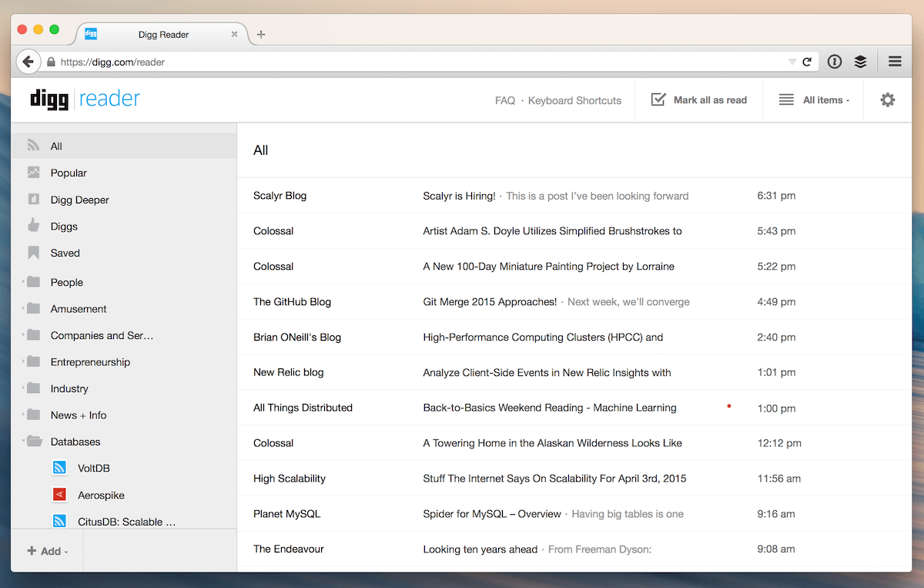Open Artist Adam S. Doyle article
The height and width of the screenshot is (588, 924).
click(x=552, y=231)
